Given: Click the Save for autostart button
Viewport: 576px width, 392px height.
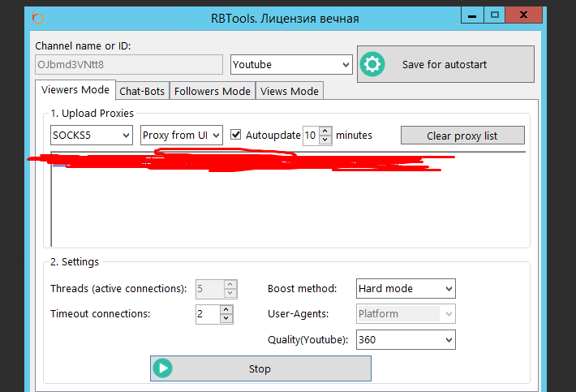Looking at the screenshot, I should (445, 64).
